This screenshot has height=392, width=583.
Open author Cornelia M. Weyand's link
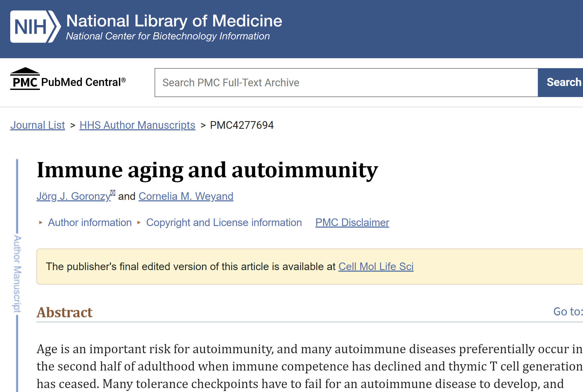pos(186,196)
